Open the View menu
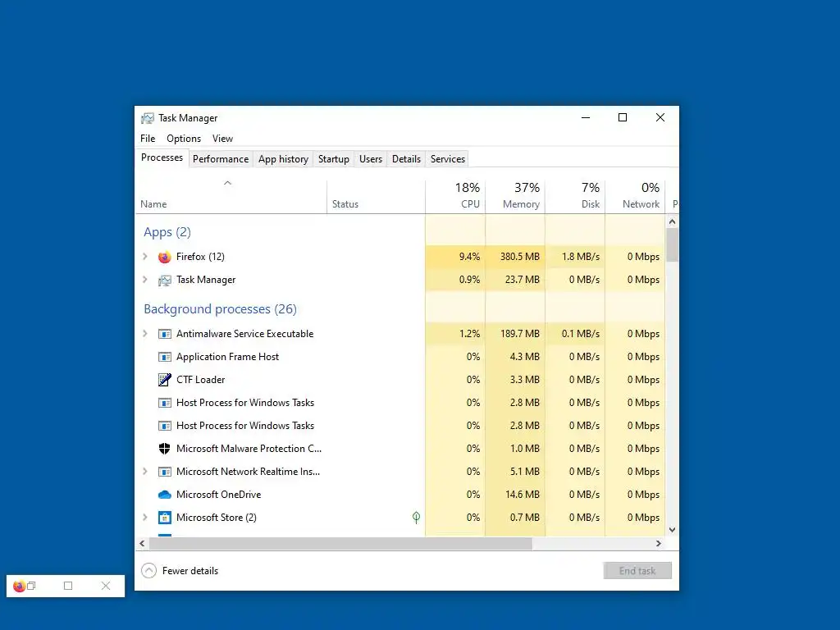Image resolution: width=840 pixels, height=630 pixels. coord(222,138)
